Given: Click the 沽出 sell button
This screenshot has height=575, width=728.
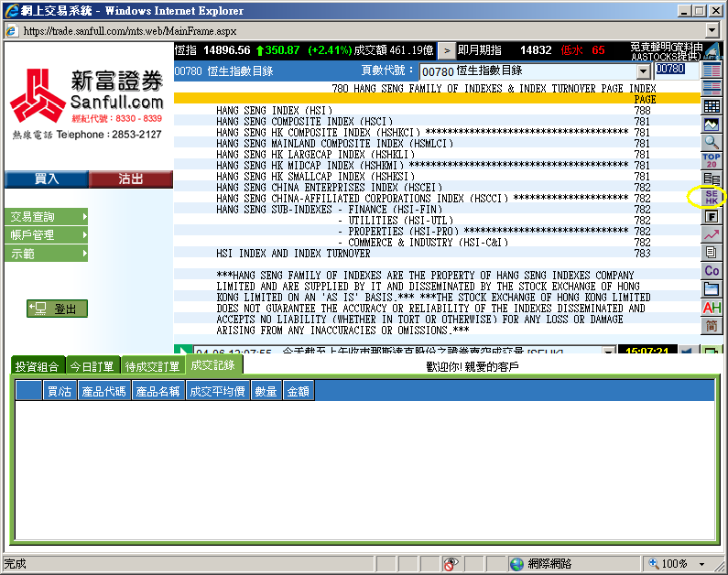Looking at the screenshot, I should (130, 179).
